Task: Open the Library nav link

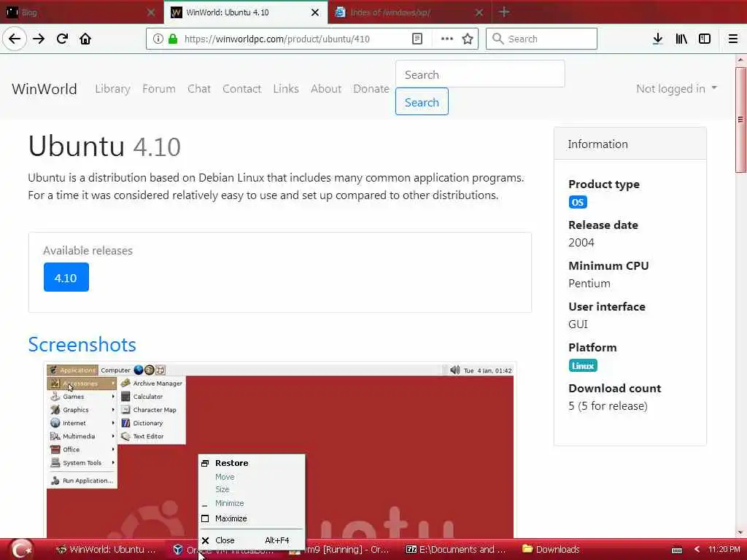Action: (112, 88)
